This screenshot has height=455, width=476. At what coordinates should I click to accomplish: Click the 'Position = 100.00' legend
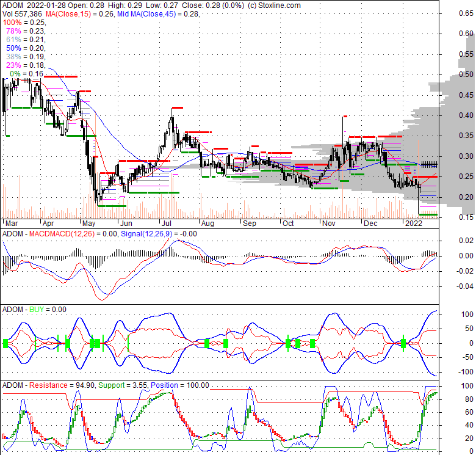[x=180, y=385]
